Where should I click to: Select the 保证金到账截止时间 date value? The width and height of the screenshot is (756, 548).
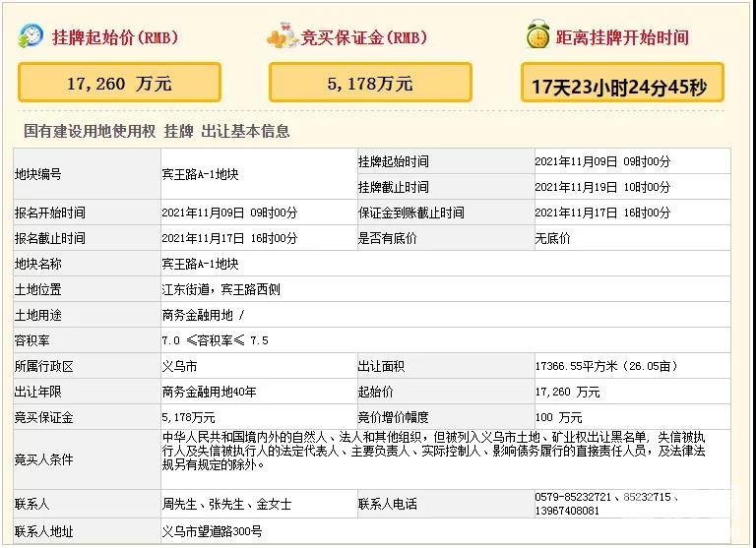601,213
